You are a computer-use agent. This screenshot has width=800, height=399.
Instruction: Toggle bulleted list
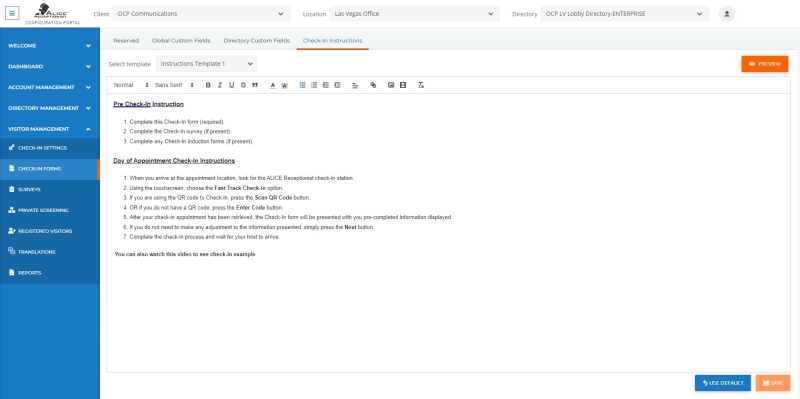pos(314,85)
